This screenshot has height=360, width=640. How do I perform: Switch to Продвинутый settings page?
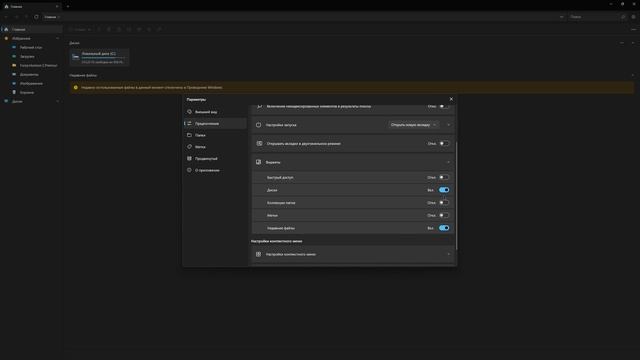click(x=215, y=158)
